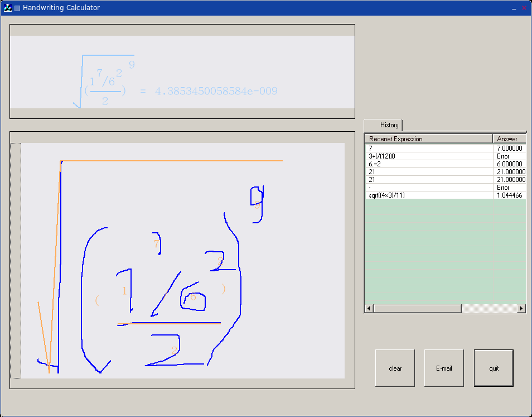Click the Answer column header
532x417 pixels.
[509, 138]
